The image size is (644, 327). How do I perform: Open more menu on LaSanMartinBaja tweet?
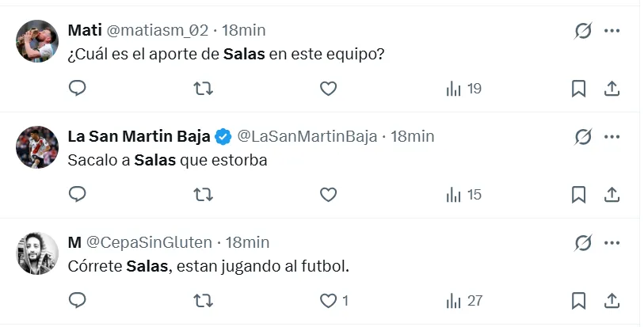pos(612,136)
